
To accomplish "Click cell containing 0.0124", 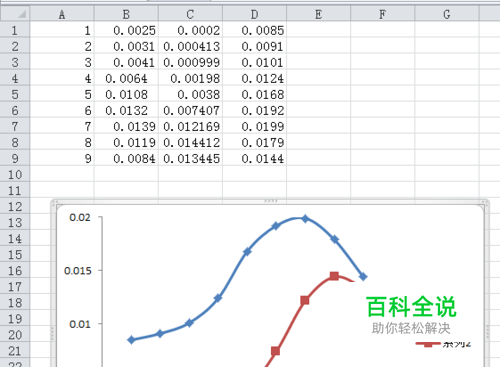I will click(254, 78).
